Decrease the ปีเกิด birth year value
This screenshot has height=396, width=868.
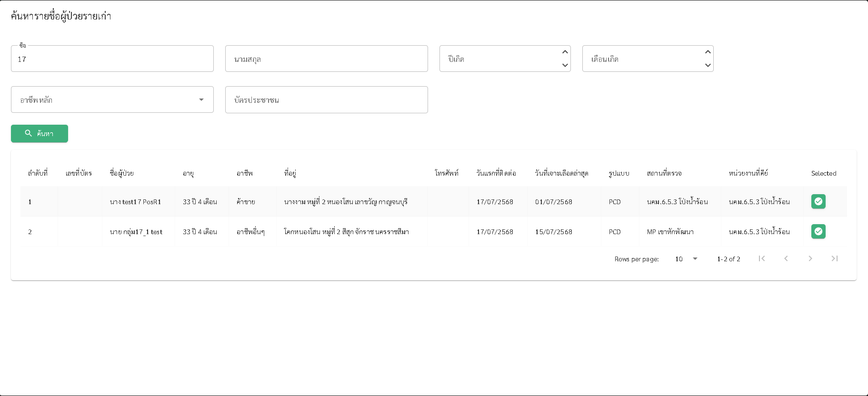pos(565,65)
